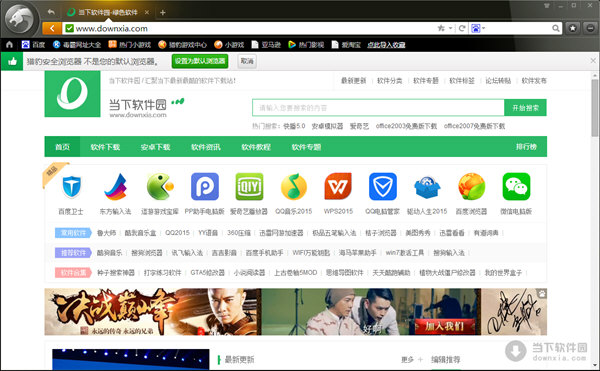Open the Cheetah browser logo menu
Screen dimensions: 600x371
click(21, 19)
